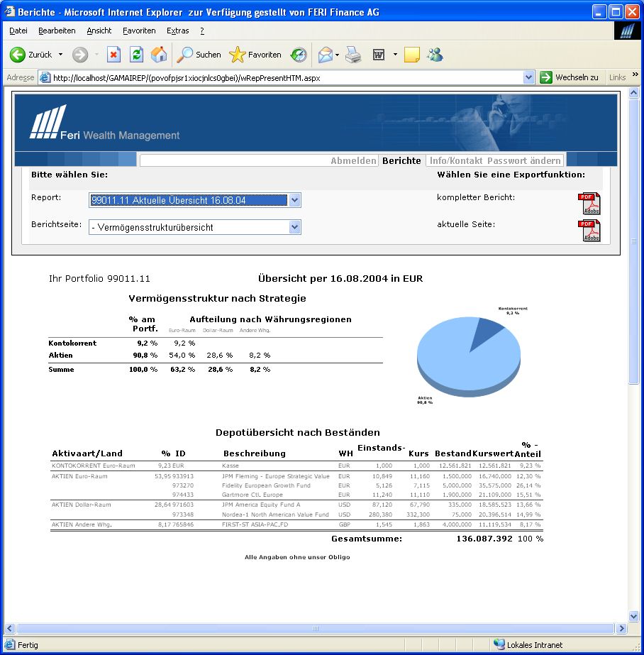This screenshot has width=644, height=655.
Task: Click the Kasse description text
Action: tap(231, 466)
